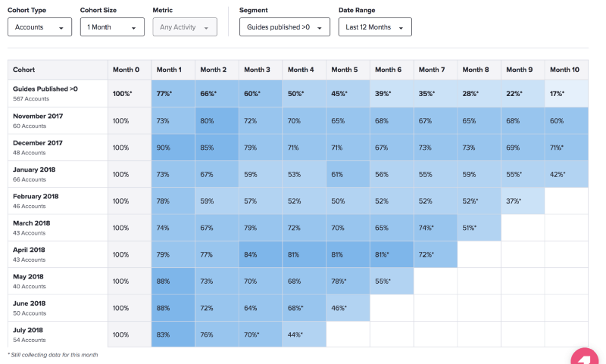This screenshot has height=364, width=606.
Task: Click the Cohort column header
Action: 58,70
